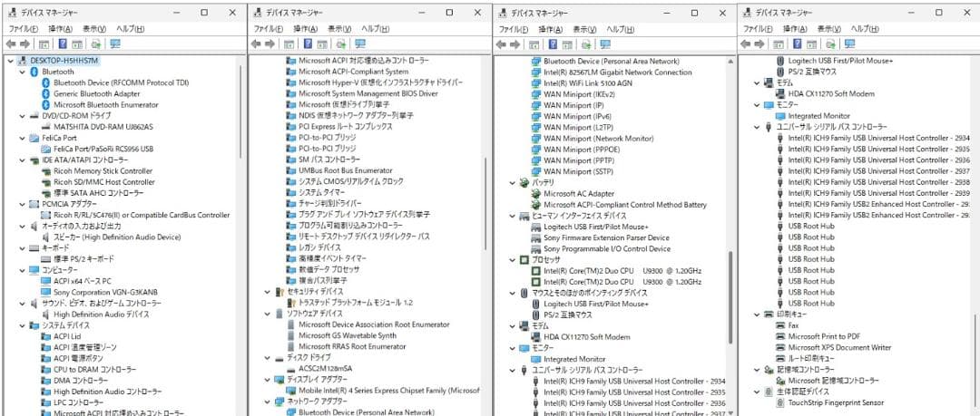
Task: Click network icon beside Intel(R) WiFi Link 5100 AGN
Action: tap(535, 83)
